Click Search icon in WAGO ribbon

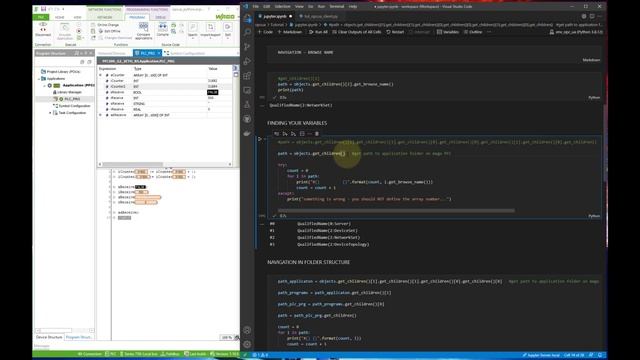point(193,29)
